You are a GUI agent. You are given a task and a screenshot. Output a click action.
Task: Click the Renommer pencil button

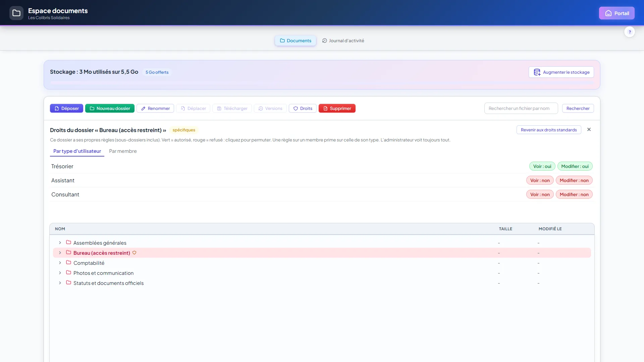(x=155, y=108)
